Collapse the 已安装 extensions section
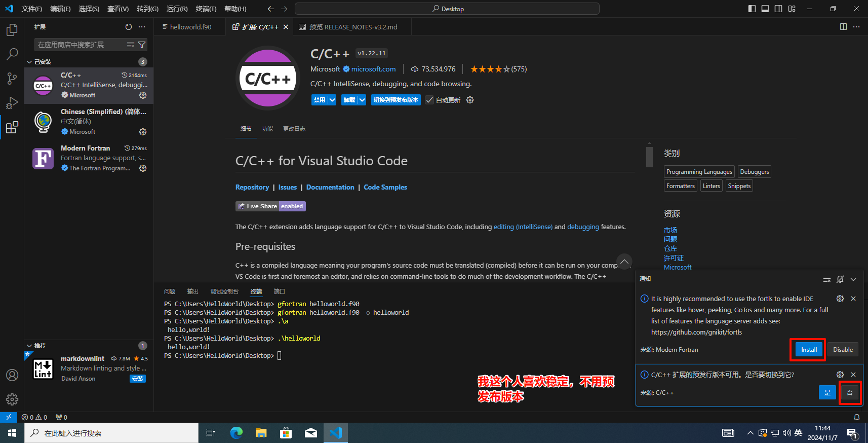The height and width of the screenshot is (443, 868). (x=29, y=62)
